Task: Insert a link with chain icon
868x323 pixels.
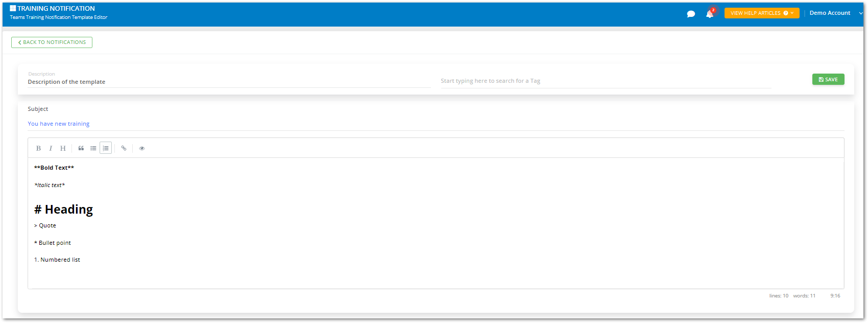Action: 124,148
